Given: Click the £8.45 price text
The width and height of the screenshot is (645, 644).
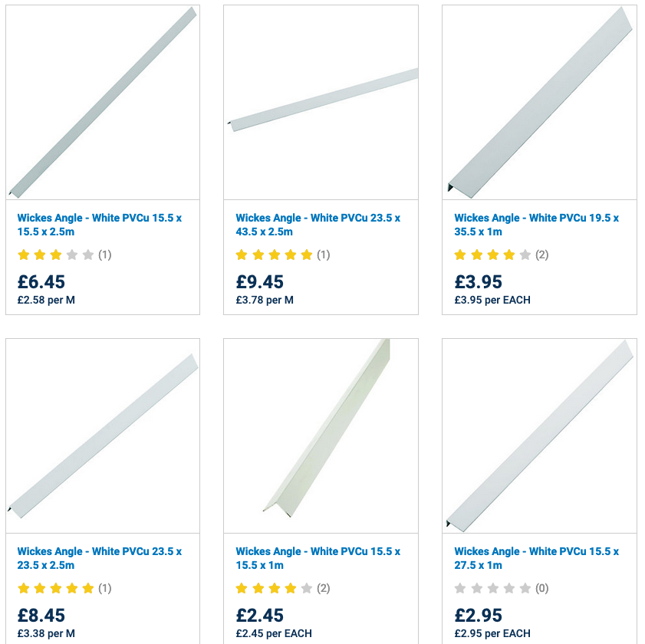Looking at the screenshot, I should [x=41, y=615].
